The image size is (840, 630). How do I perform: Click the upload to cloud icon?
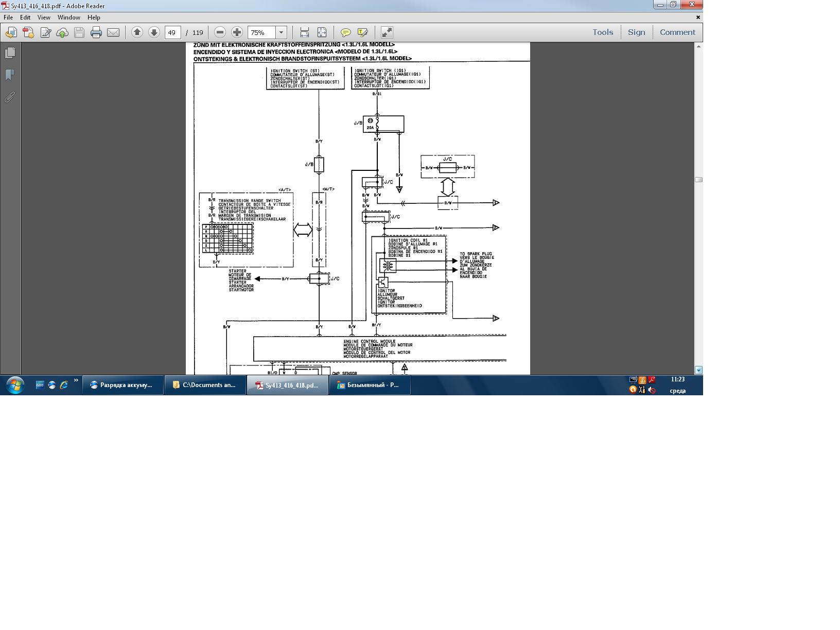point(62,32)
